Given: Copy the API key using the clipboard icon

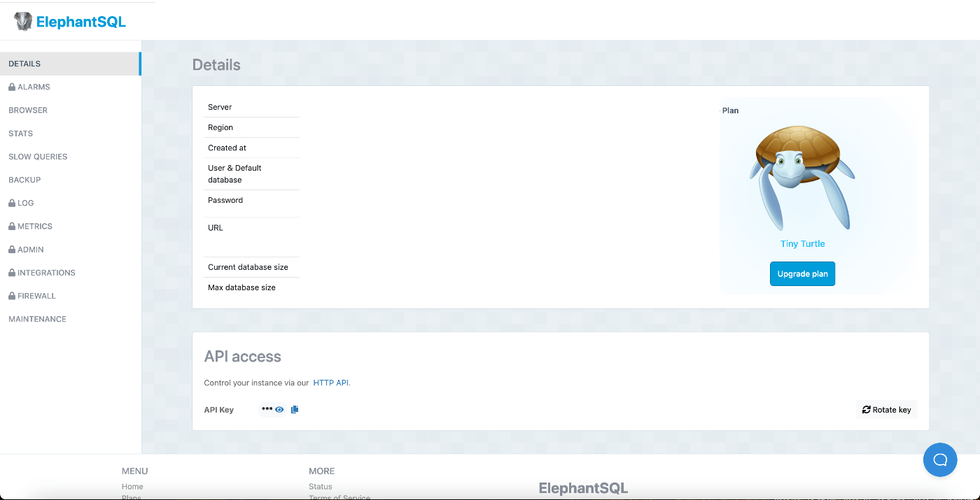Looking at the screenshot, I should 295,410.
